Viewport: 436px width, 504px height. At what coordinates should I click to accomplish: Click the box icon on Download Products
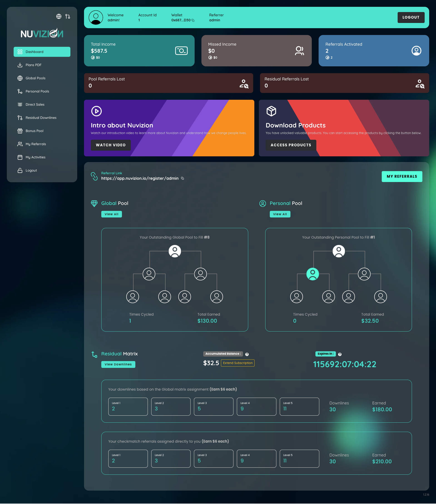[x=271, y=111]
